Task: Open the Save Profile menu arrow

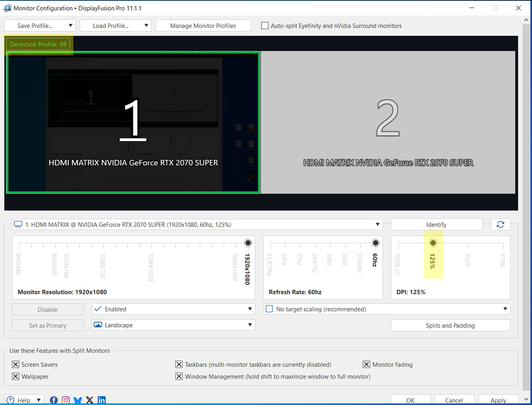Action: click(x=70, y=26)
